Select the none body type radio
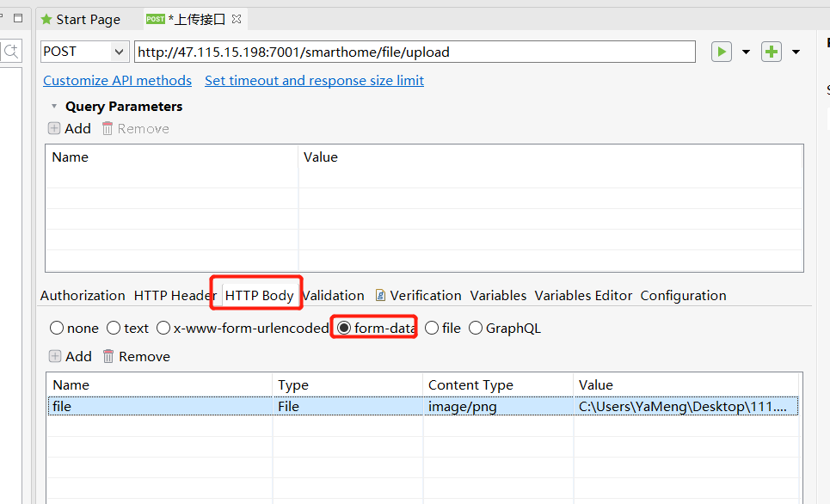Image resolution: width=830 pixels, height=504 pixels. pyautogui.click(x=57, y=328)
